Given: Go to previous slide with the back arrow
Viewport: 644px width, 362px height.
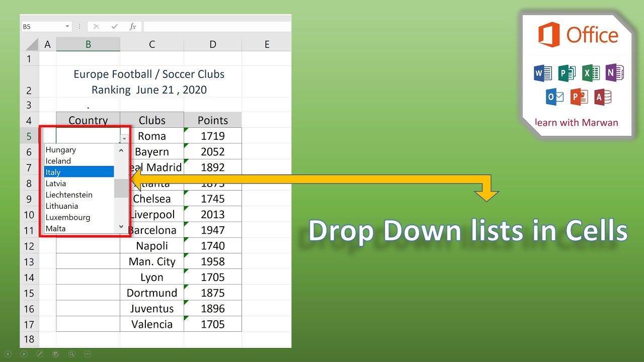Looking at the screenshot, I should [x=8, y=354].
